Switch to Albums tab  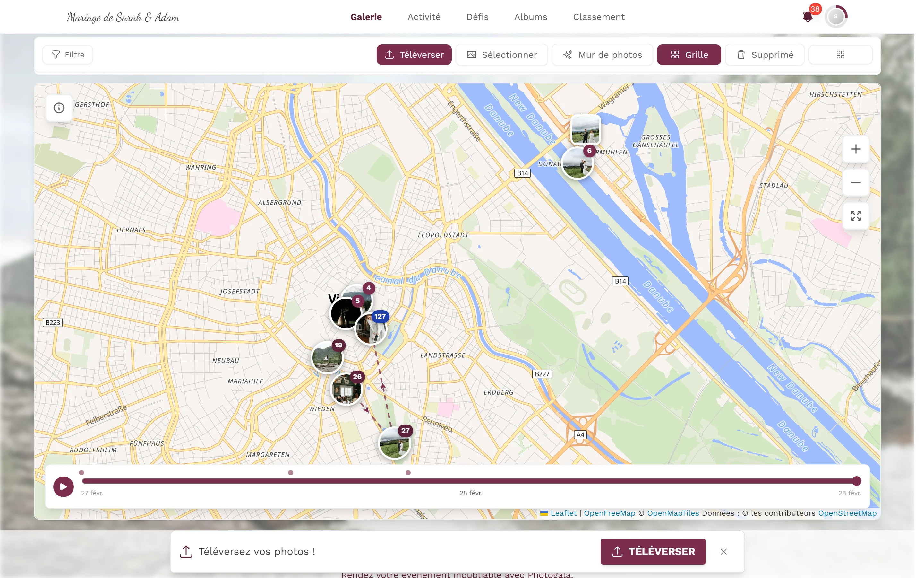tap(530, 17)
